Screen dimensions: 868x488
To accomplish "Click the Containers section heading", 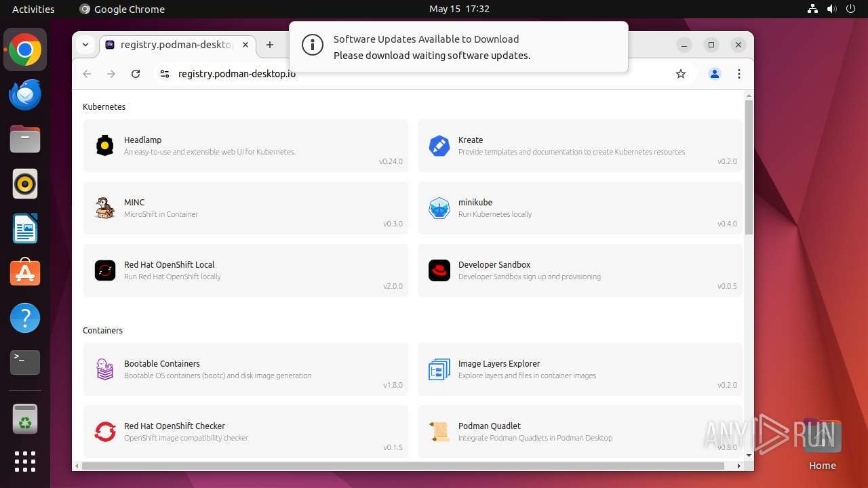I will click(103, 331).
